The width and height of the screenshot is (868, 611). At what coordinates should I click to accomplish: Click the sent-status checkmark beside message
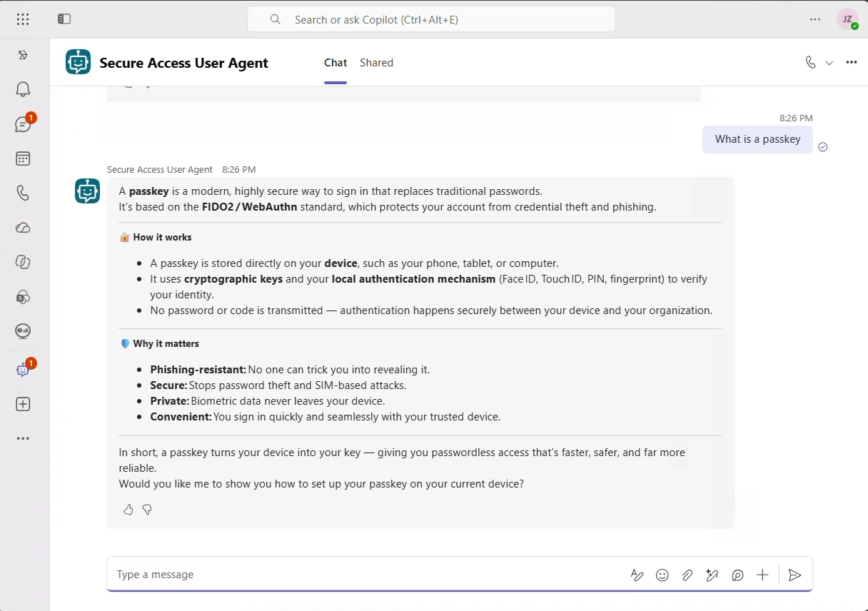[822, 147]
